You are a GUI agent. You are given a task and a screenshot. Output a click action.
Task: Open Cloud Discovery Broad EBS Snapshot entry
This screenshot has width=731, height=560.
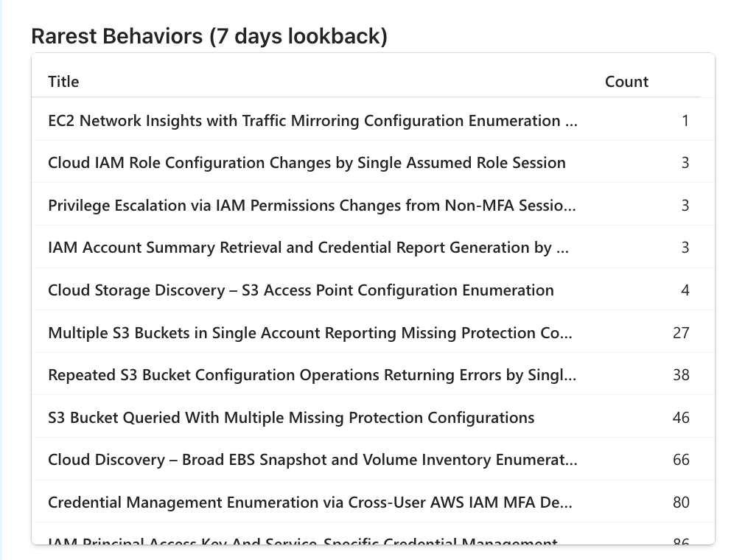[x=312, y=460]
